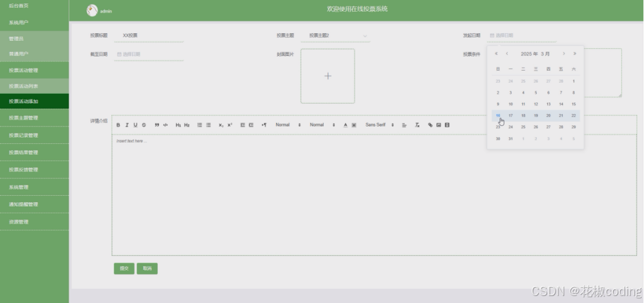Viewport: 644px width, 303px height.
Task: Click the 取消 cancel button
Action: point(147,269)
